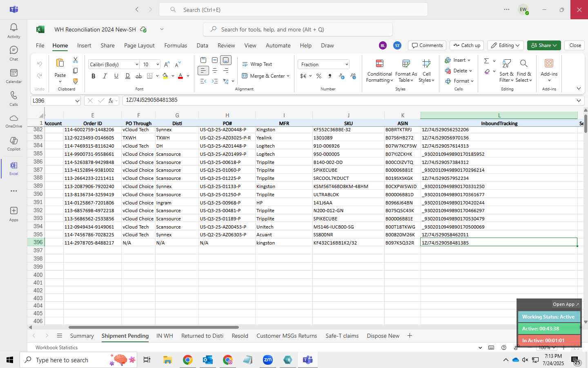Toggle Top Align for cells

pyautogui.click(x=203, y=60)
